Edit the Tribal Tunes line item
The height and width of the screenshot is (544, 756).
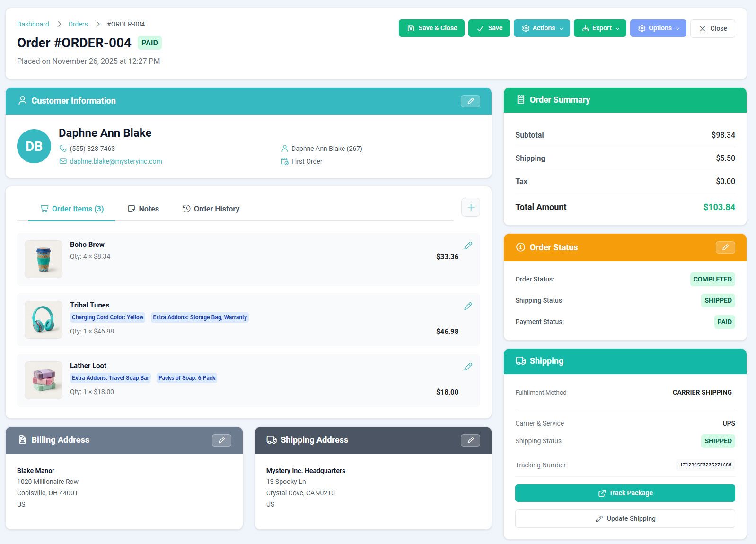click(468, 306)
